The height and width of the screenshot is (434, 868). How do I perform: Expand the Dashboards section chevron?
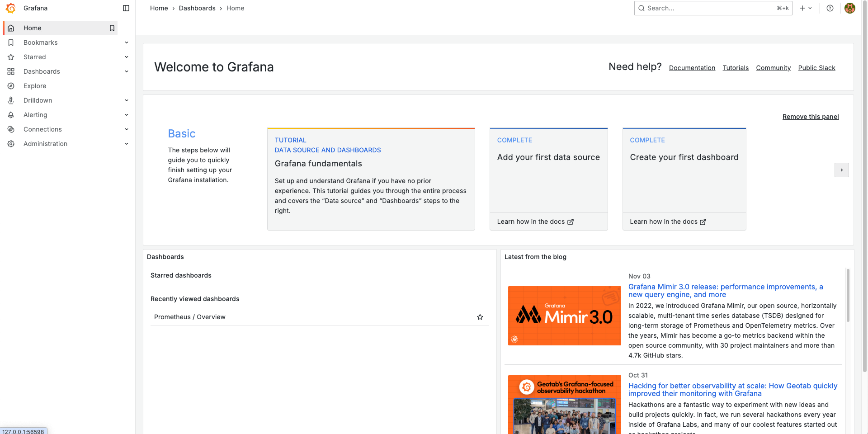pos(127,71)
